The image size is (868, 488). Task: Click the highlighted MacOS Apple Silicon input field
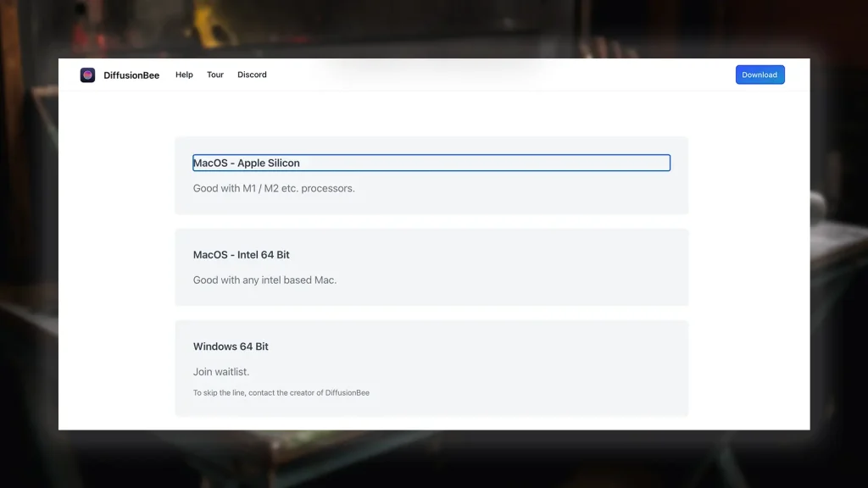(x=431, y=162)
